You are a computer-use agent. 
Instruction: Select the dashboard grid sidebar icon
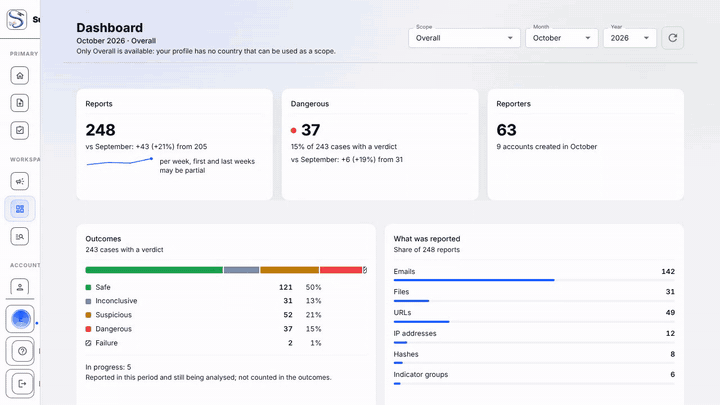point(20,209)
